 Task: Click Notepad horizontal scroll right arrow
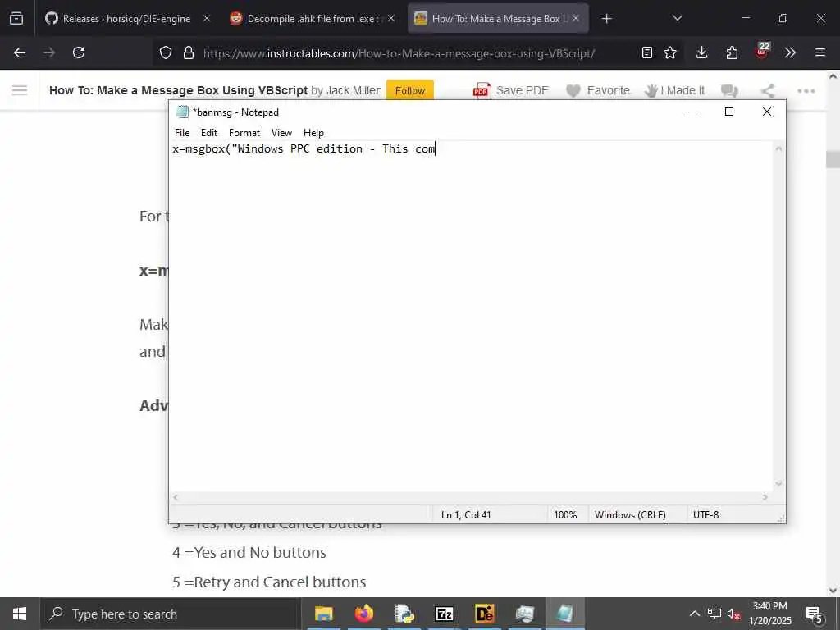point(765,497)
